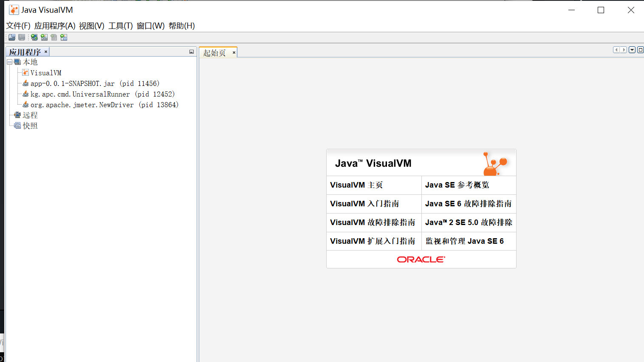Maximize the 起始页 document window

(x=641, y=50)
